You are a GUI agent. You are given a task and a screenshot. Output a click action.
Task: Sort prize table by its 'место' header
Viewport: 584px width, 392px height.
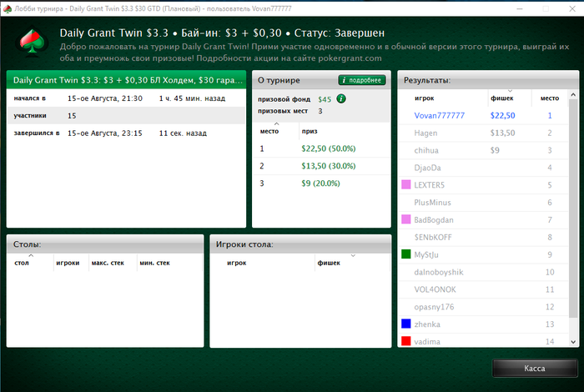(269, 131)
